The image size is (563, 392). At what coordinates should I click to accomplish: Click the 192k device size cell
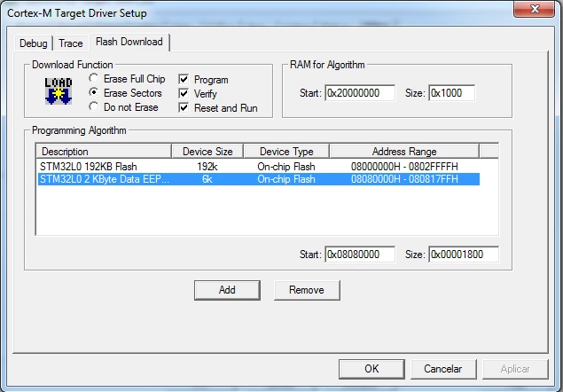point(207,167)
